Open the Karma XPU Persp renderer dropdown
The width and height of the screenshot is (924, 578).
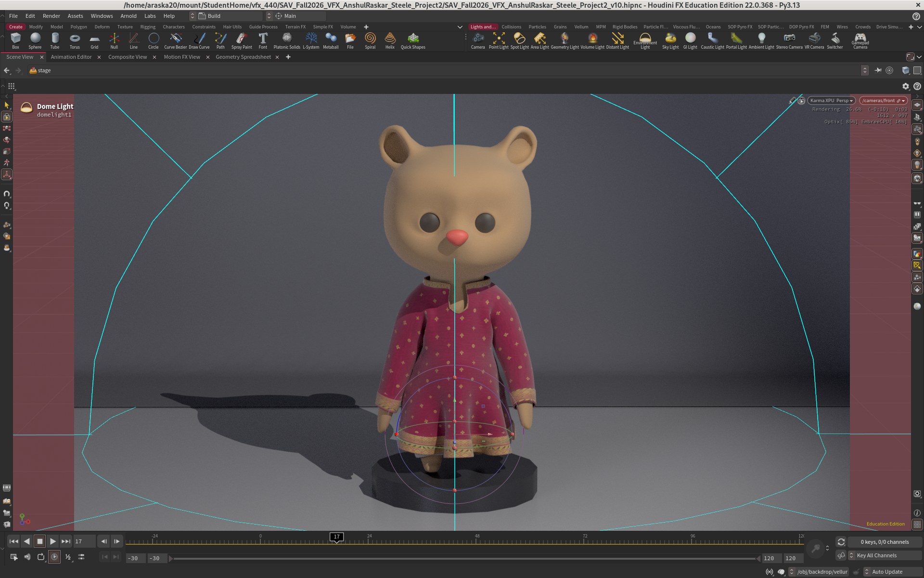coord(831,101)
